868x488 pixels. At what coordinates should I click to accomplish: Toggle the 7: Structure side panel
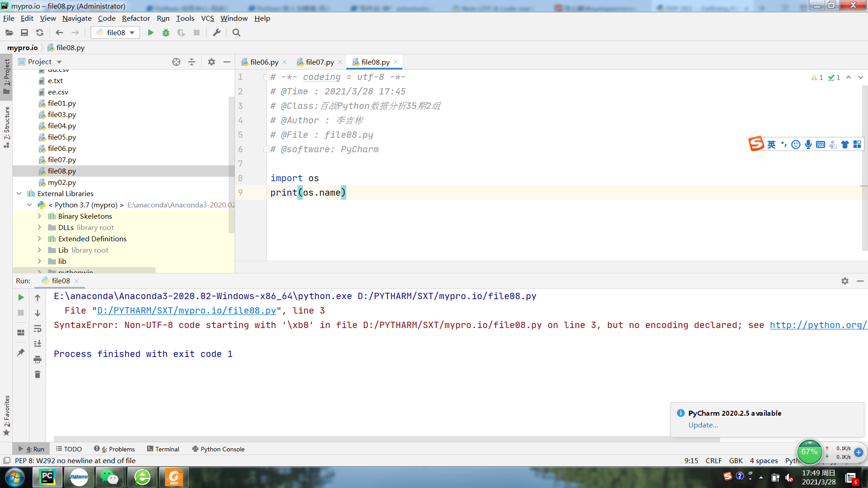6,127
